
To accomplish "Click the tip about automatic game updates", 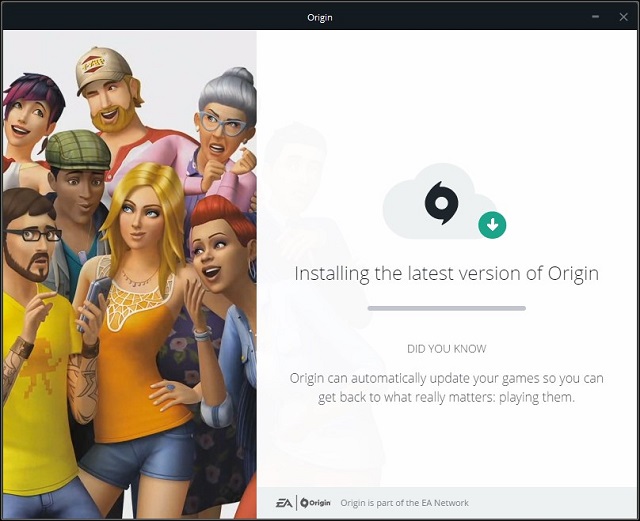I will pyautogui.click(x=447, y=387).
